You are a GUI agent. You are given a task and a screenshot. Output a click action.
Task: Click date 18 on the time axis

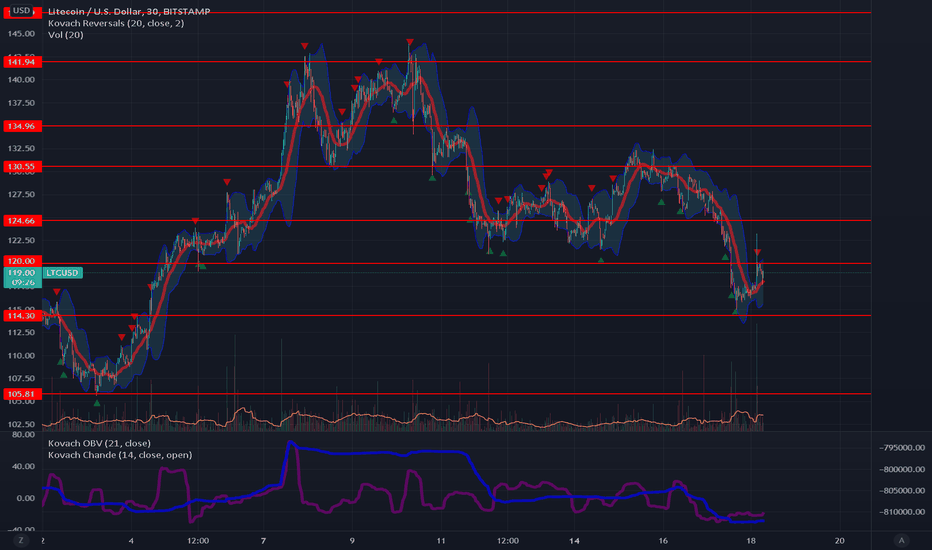(x=751, y=540)
